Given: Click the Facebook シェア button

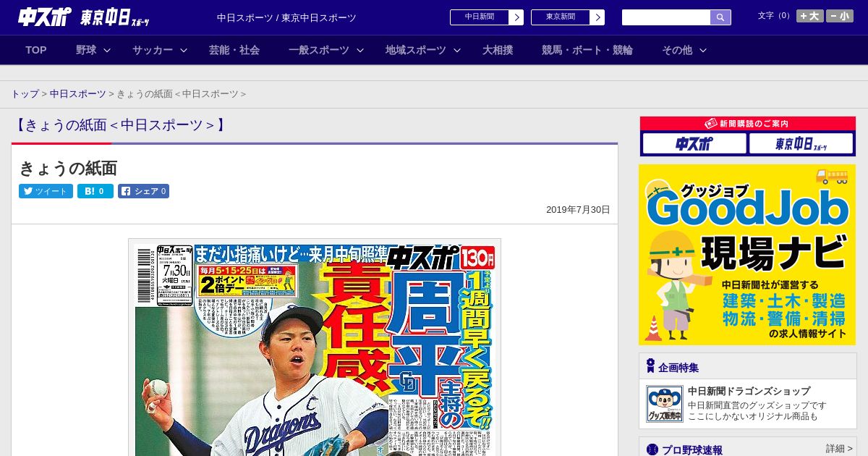Looking at the screenshot, I should 143,191.
